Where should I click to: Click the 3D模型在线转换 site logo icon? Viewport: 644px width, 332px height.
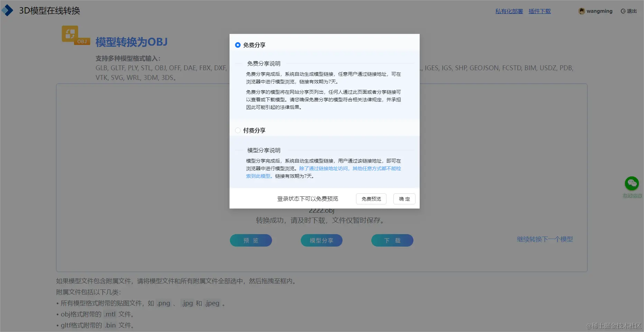tap(8, 10)
